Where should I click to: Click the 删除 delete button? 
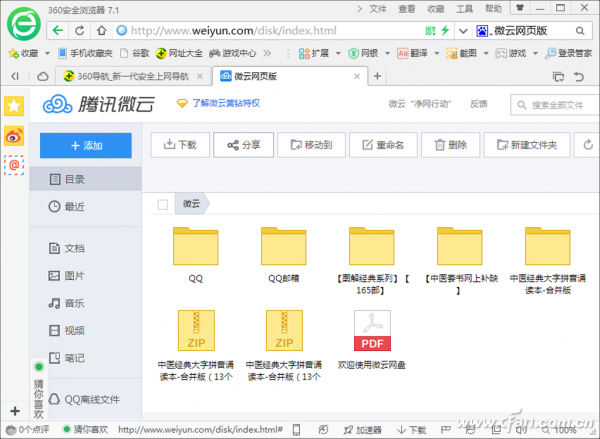tap(450, 145)
